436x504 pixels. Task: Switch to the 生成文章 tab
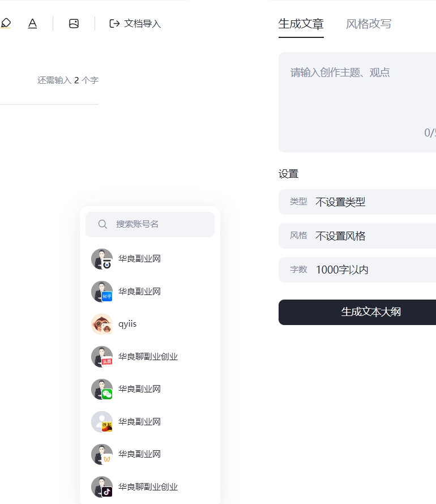[301, 24]
